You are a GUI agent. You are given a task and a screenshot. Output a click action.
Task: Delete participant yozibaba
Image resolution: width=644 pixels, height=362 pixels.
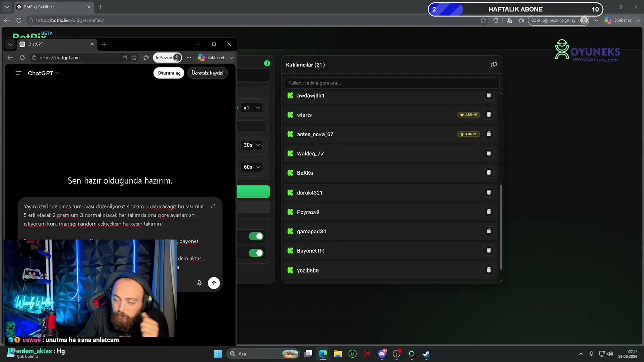click(489, 270)
